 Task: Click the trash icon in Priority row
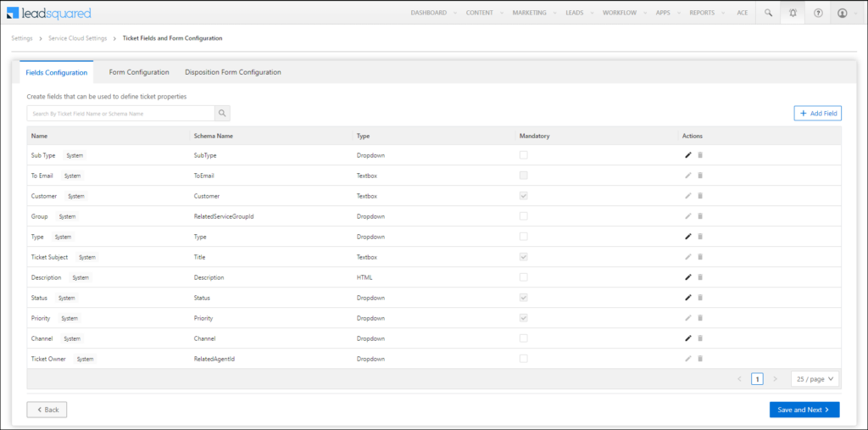(699, 318)
